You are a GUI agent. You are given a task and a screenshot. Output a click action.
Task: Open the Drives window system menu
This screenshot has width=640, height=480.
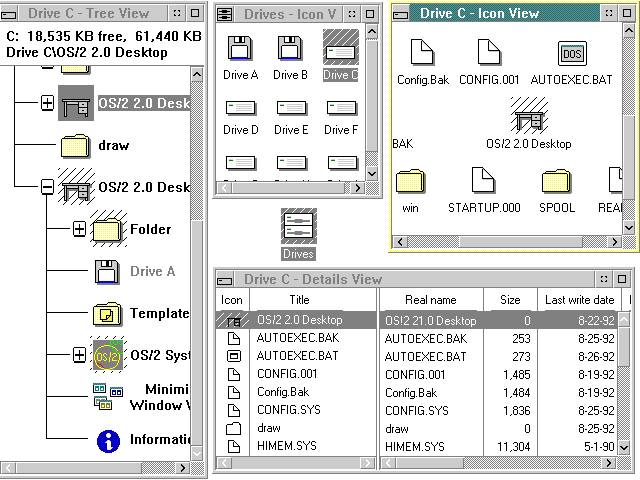click(x=226, y=13)
